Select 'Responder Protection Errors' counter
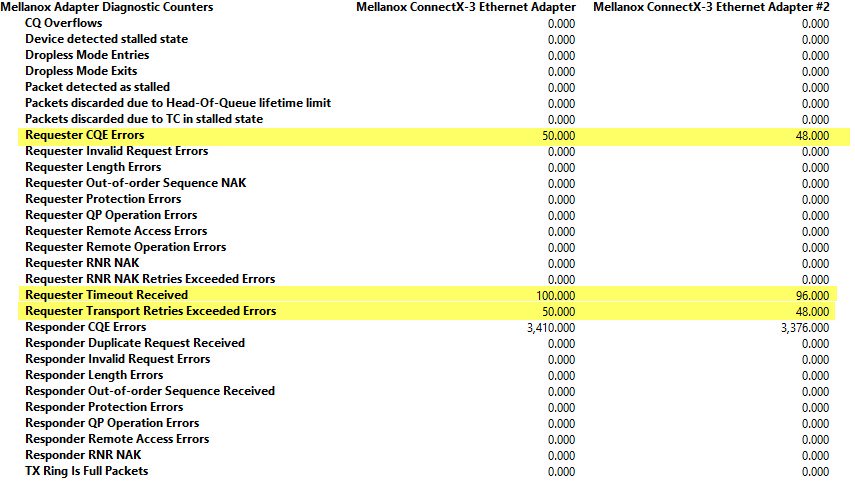855x495 pixels. coord(104,407)
